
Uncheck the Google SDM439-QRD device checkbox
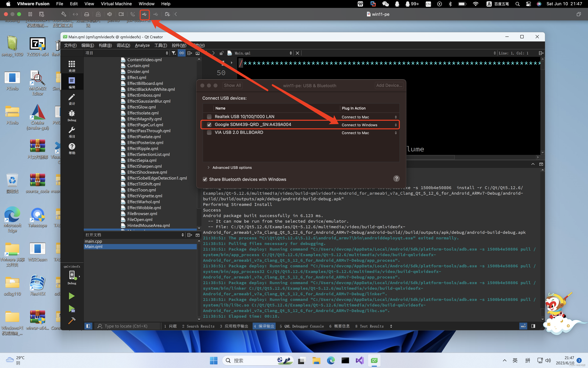coord(209,125)
